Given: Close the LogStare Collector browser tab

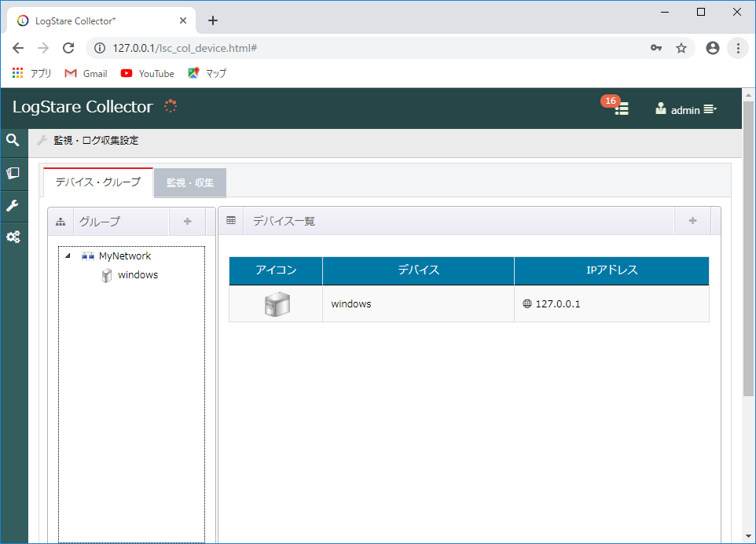Looking at the screenshot, I should tap(183, 20).
